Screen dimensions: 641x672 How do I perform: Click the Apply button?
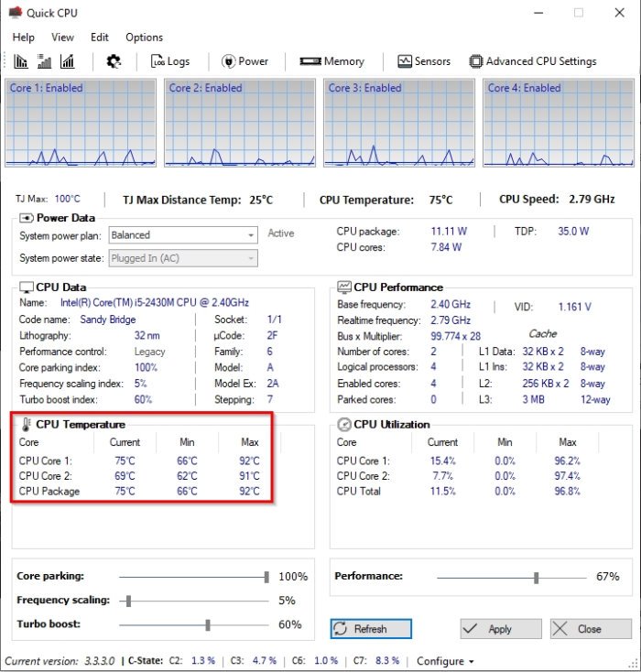coord(501,629)
